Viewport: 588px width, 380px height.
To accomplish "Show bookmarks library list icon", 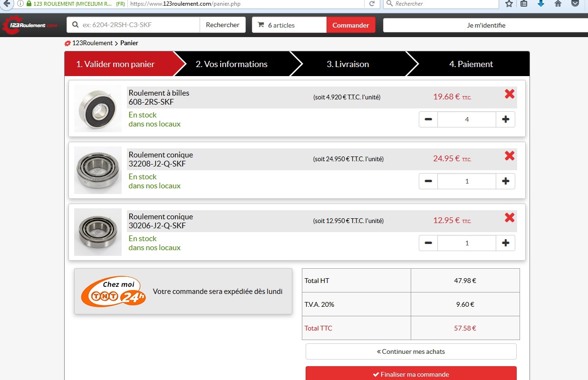I will (x=524, y=4).
